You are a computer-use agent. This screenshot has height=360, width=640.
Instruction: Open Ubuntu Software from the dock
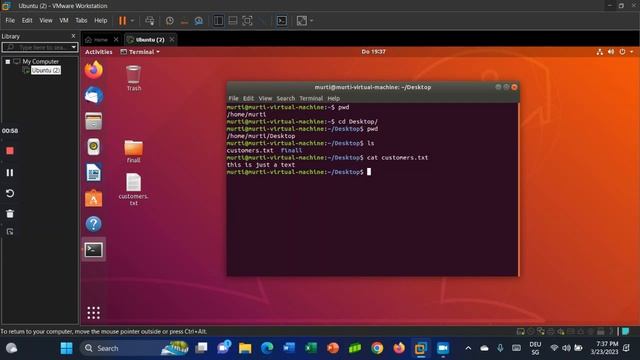93,198
